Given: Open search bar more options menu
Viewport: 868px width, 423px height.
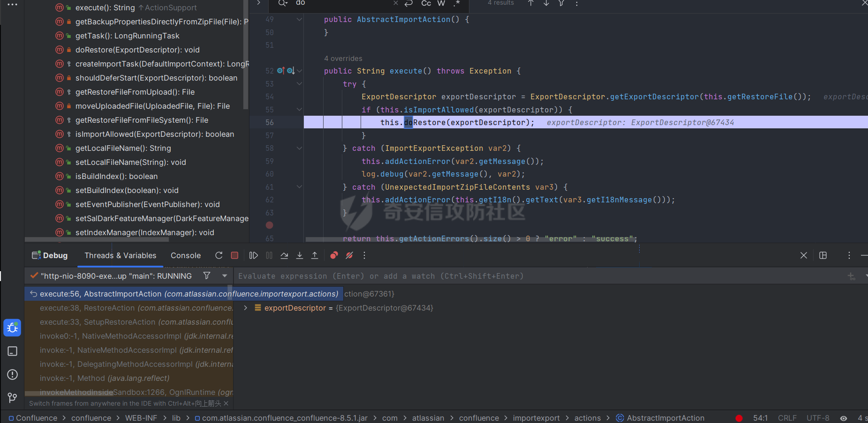Looking at the screenshot, I should pyautogui.click(x=577, y=3).
